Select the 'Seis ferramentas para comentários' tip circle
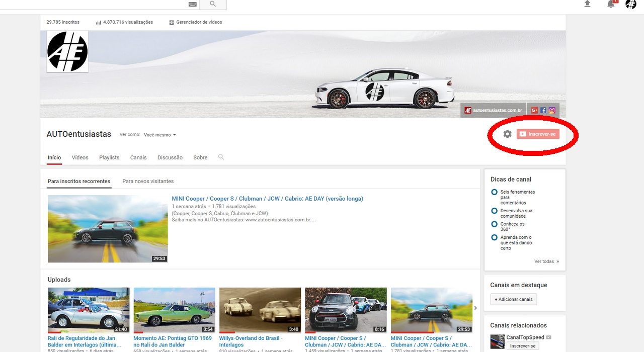Image resolution: width=644 pixels, height=352 pixels. click(495, 192)
